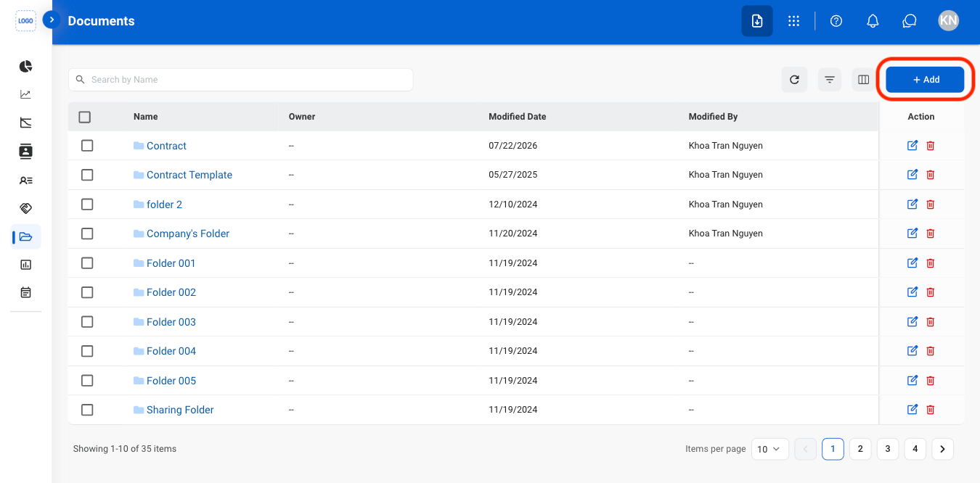Edit the Folder 005 row
This screenshot has width=980, height=483.
point(912,381)
